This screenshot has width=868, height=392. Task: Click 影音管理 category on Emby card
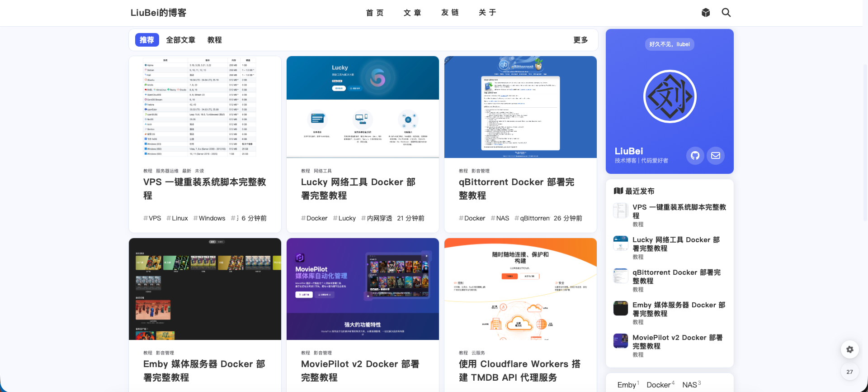click(x=165, y=353)
